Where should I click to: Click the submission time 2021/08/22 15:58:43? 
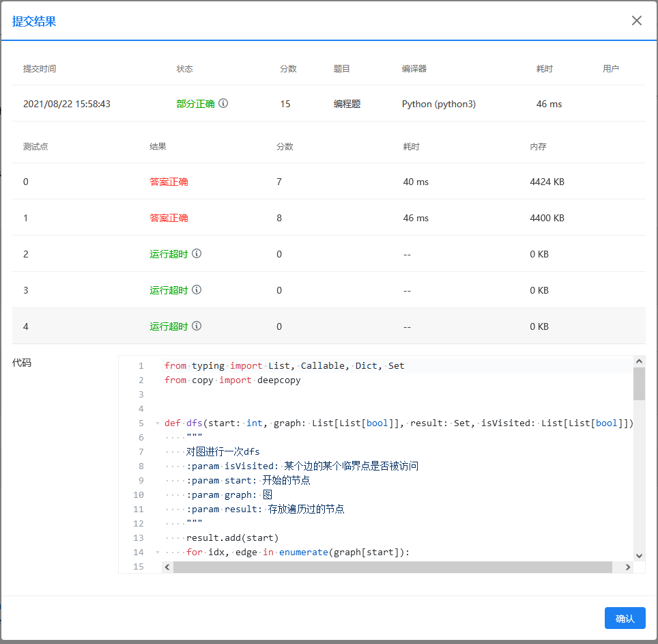click(x=67, y=104)
